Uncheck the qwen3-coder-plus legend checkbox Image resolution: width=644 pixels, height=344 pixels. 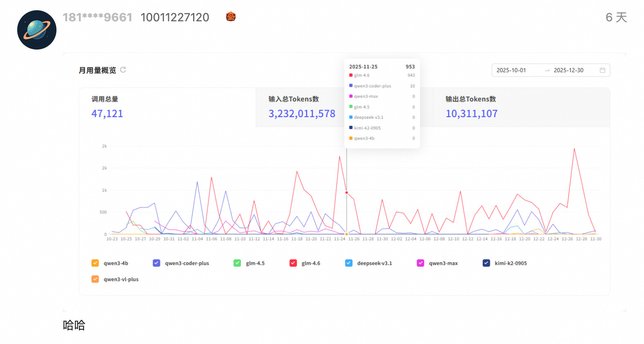[156, 263]
